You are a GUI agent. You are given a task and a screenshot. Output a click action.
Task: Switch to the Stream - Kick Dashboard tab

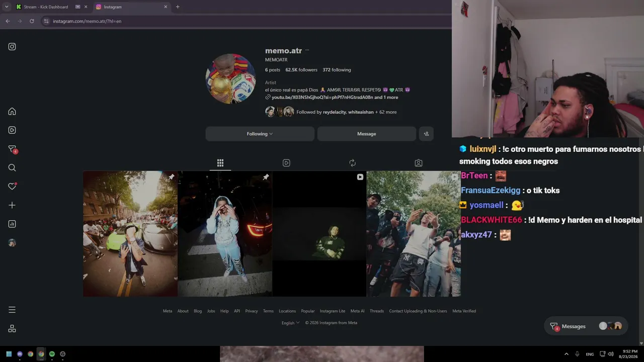(46, 7)
